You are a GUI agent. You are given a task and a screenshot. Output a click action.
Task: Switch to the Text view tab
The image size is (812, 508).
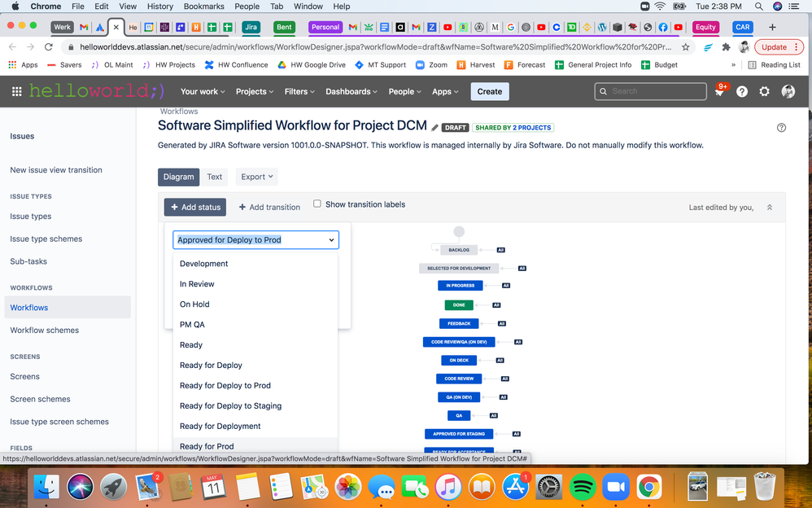[215, 177]
